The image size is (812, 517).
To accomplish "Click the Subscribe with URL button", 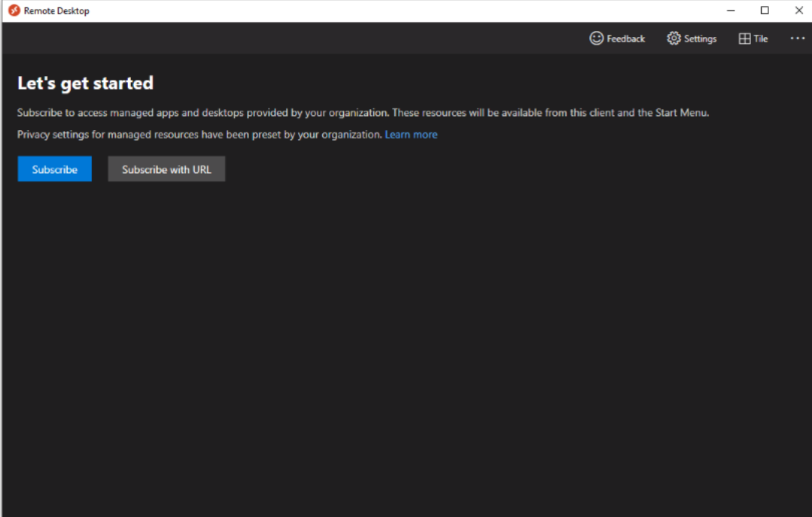I will pyautogui.click(x=166, y=169).
